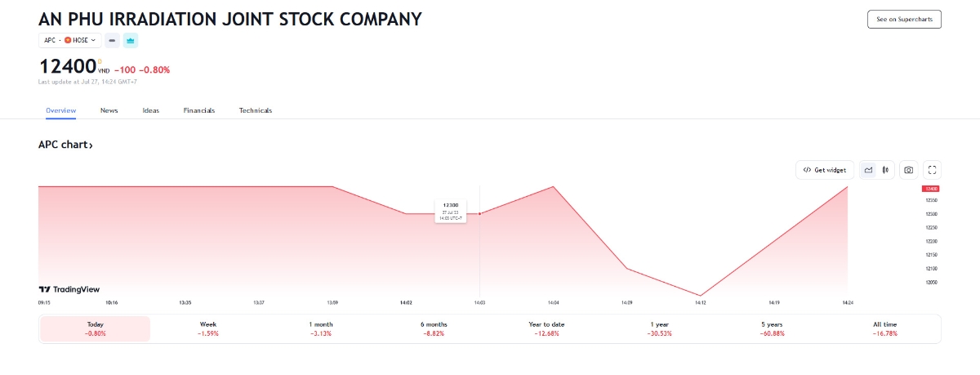
Task: Select the All time range option
Action: (885, 328)
